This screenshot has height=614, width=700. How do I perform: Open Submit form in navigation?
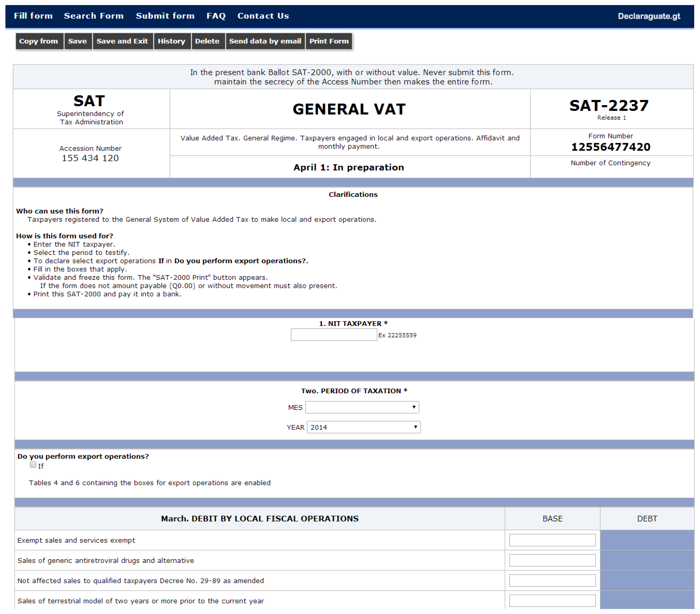[165, 16]
